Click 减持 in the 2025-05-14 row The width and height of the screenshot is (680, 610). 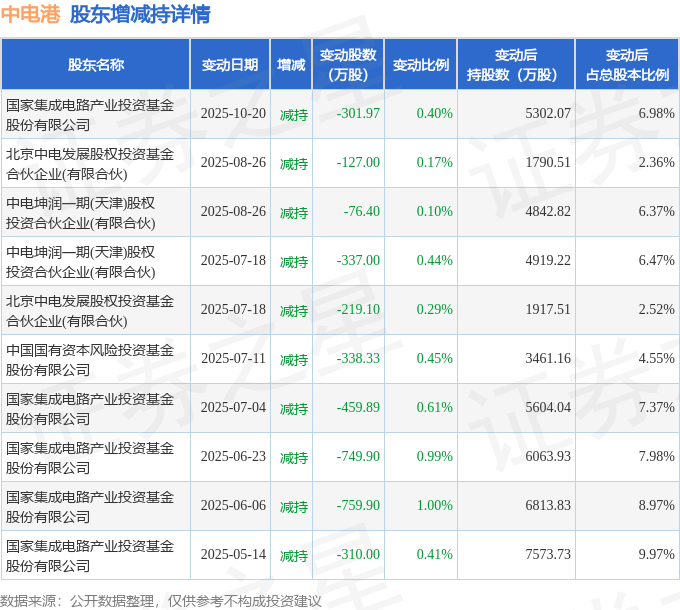[294, 556]
